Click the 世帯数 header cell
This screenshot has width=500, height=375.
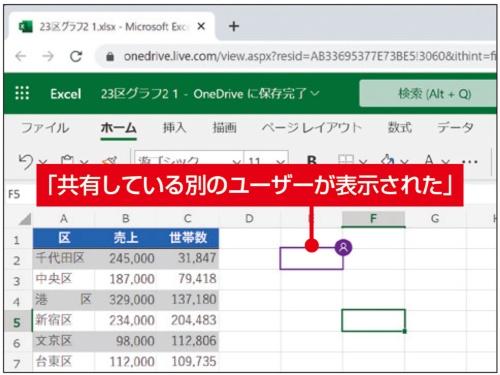click(x=188, y=238)
